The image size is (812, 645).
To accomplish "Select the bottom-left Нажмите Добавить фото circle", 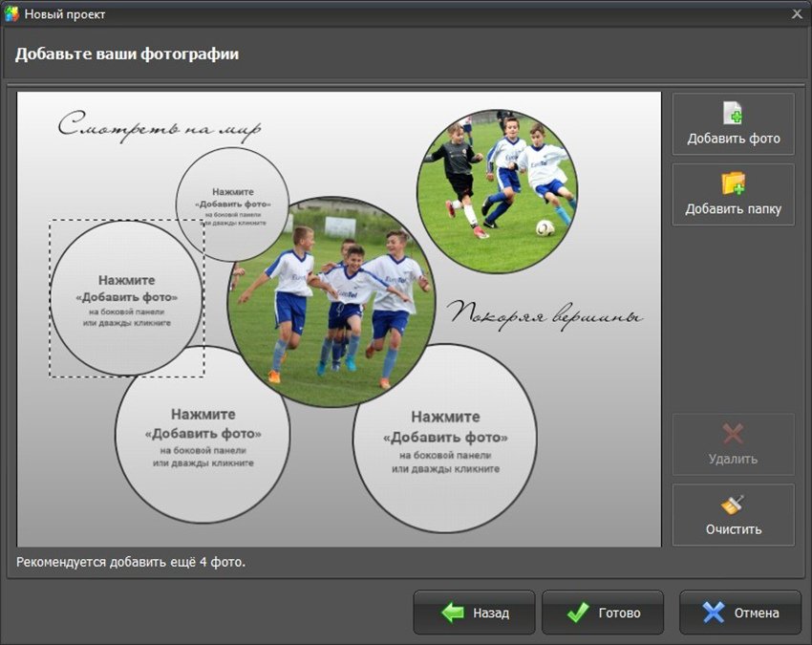I will 203,436.
